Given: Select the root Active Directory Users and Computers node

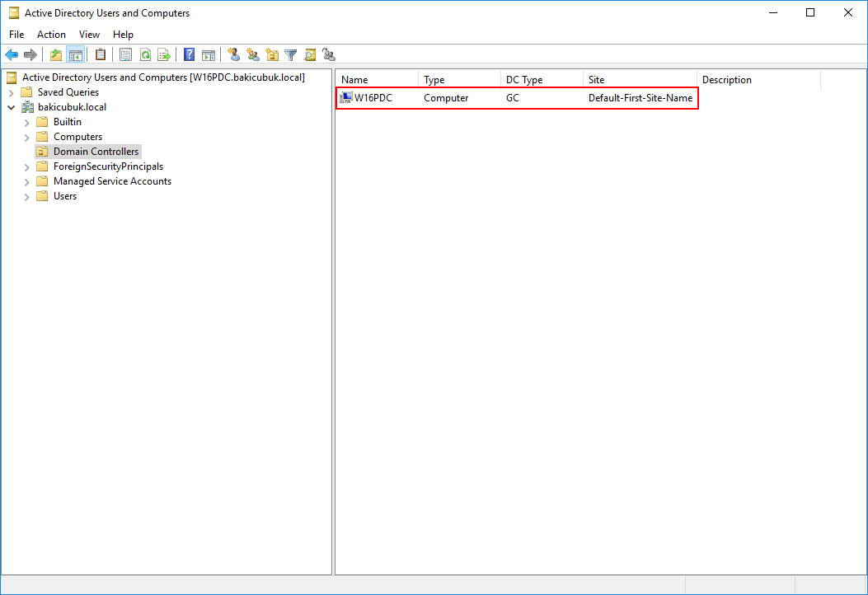Looking at the screenshot, I should (163, 77).
